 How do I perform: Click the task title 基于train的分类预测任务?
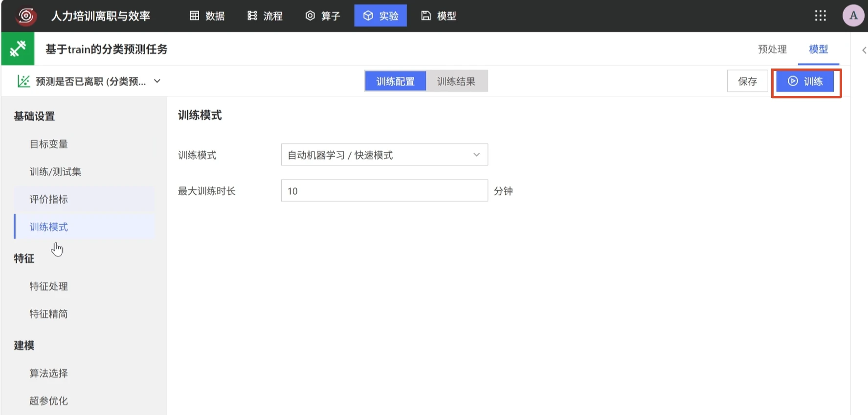pos(107,49)
